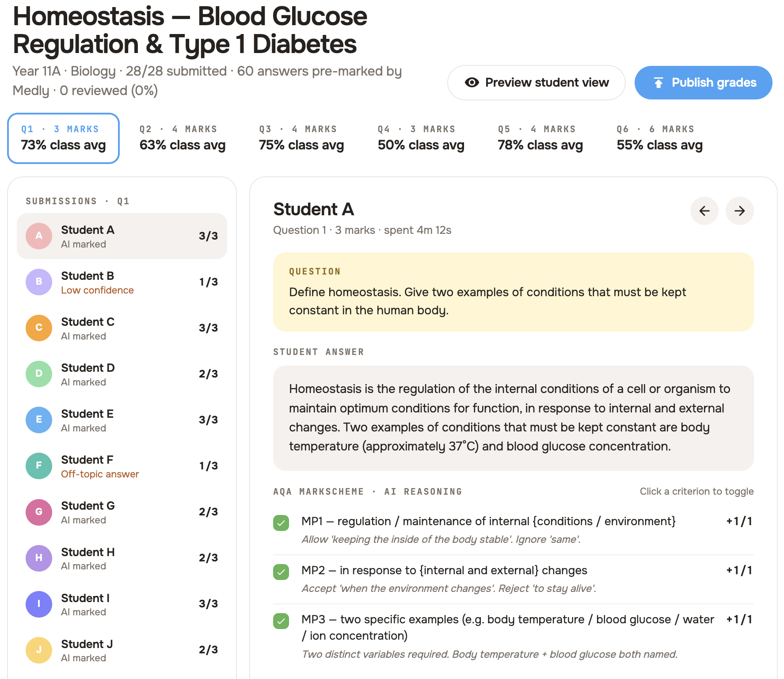Open the Q4 50% class avg tab
The image size is (784, 679).
pos(421,138)
